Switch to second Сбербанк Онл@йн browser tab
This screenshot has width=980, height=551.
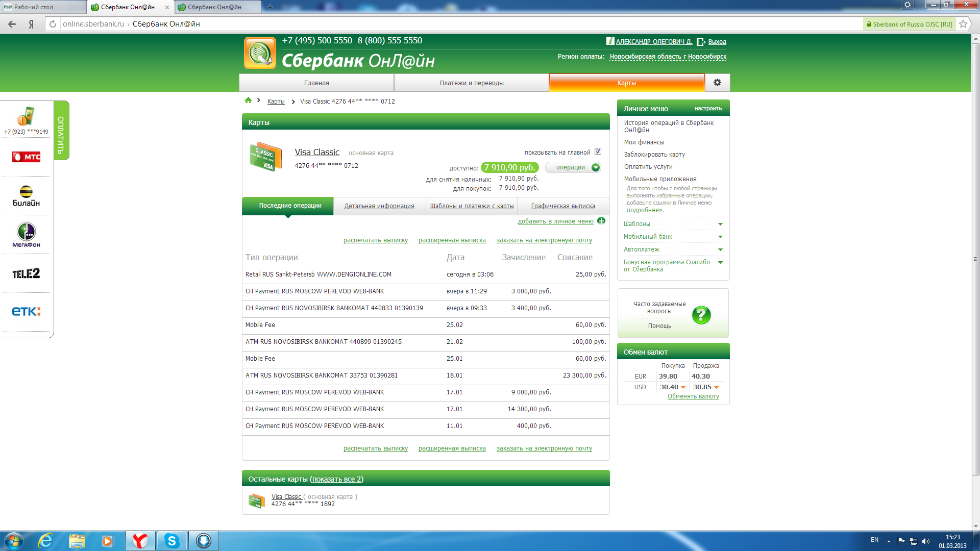[217, 7]
